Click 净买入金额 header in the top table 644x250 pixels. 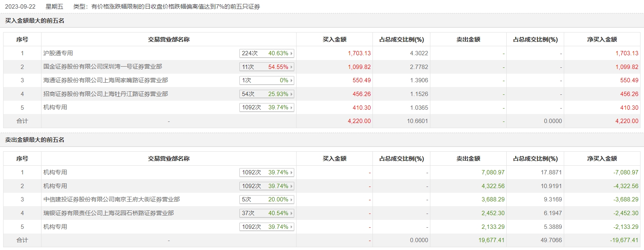602,40
